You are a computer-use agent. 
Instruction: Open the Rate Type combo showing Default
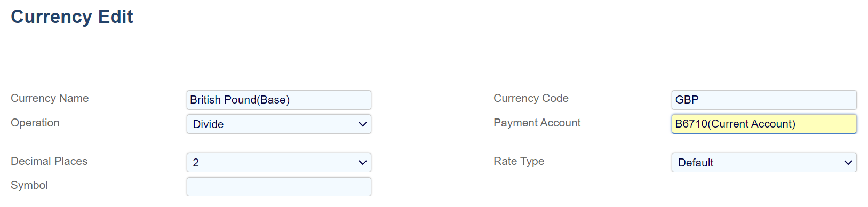pos(764,162)
